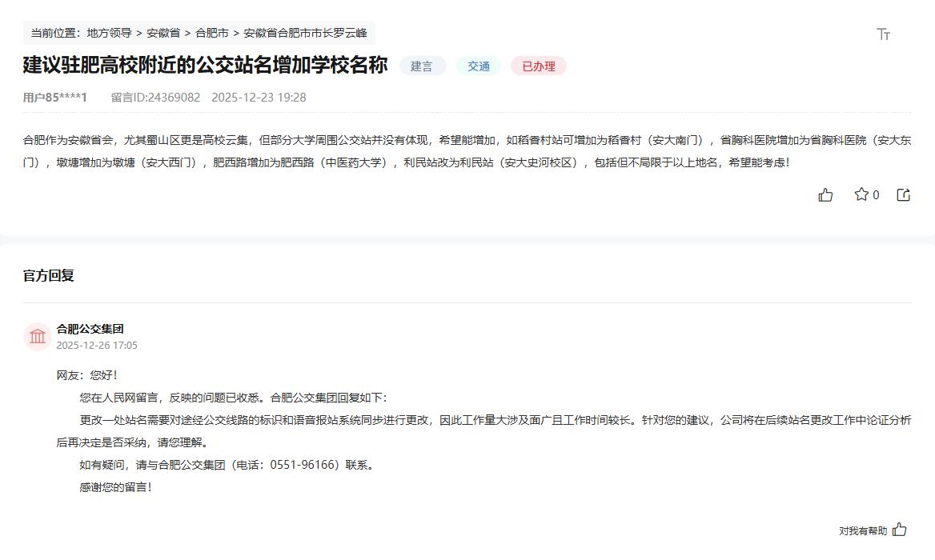Click the 合肥公交集团 circular avatar icon
The width and height of the screenshot is (935, 560).
tap(37, 336)
